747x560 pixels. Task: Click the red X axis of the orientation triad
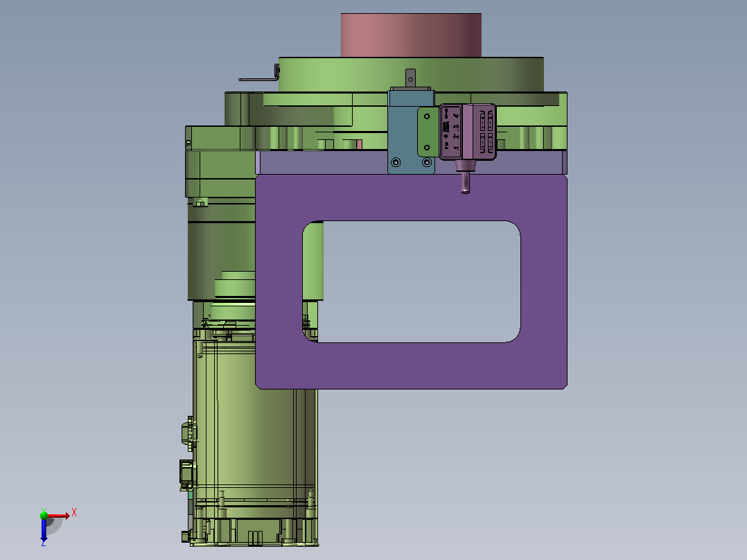coord(59,516)
